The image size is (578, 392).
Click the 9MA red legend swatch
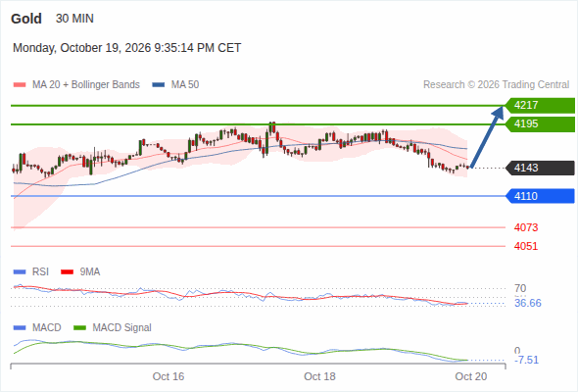(67, 272)
